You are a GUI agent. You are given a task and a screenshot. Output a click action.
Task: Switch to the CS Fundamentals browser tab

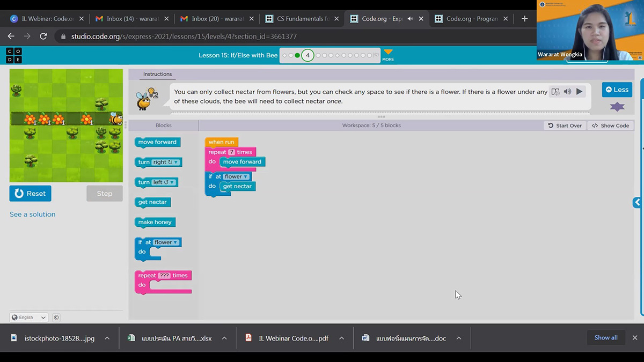point(303,19)
